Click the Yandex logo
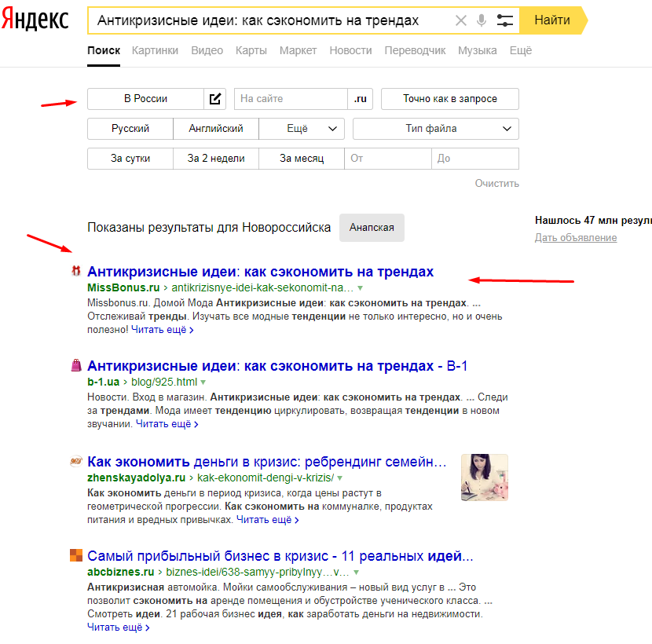The width and height of the screenshot is (652, 644). click(x=35, y=19)
